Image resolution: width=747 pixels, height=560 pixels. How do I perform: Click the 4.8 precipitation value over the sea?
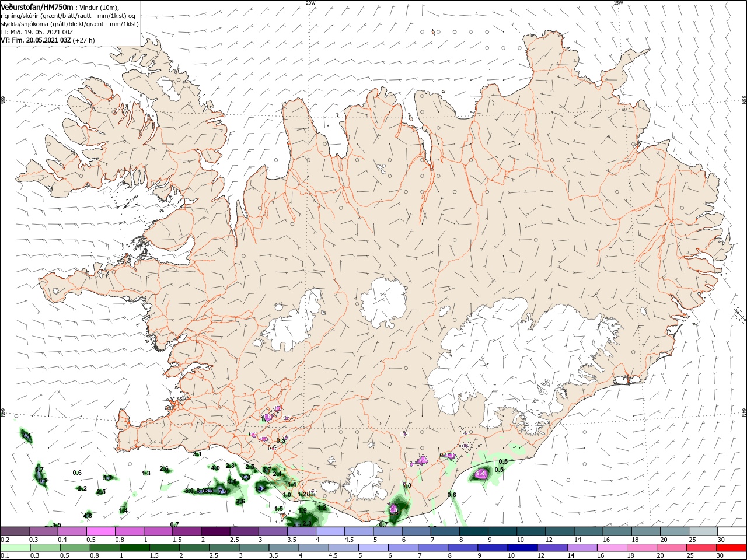click(x=88, y=515)
